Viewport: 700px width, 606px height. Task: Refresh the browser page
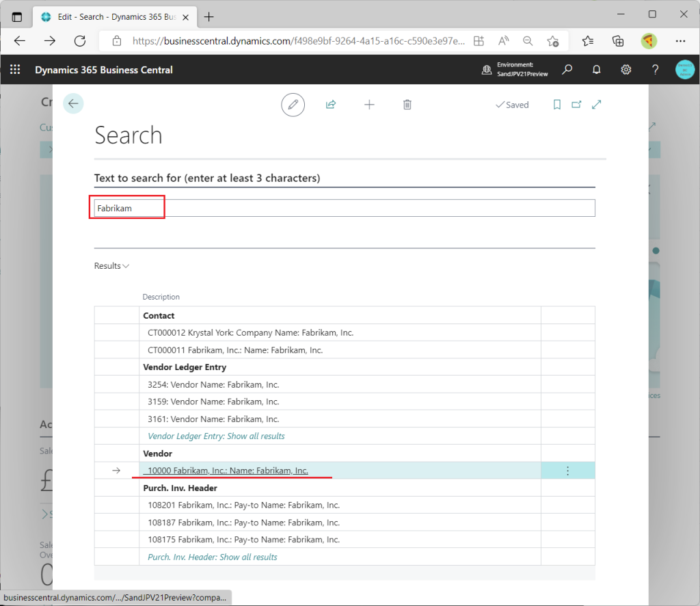click(80, 41)
